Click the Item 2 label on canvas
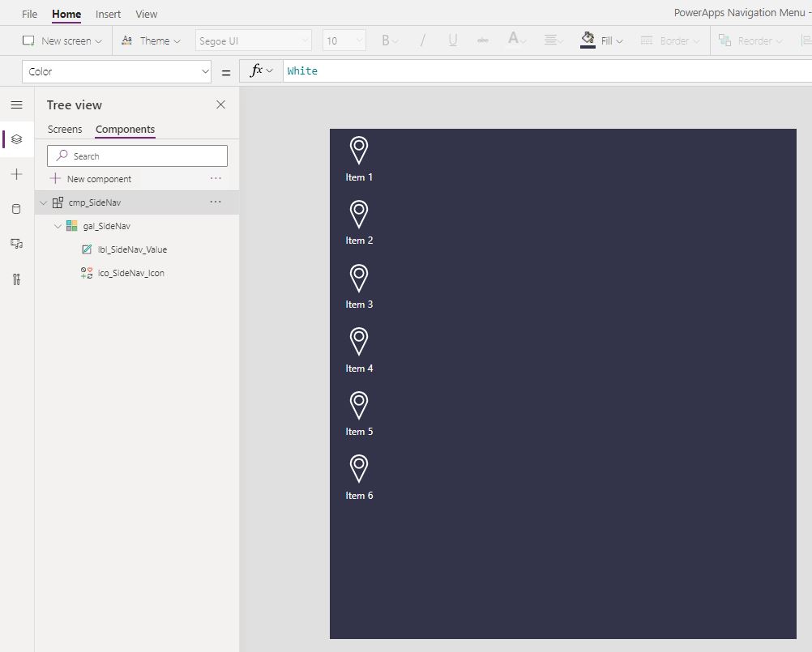 pos(359,241)
